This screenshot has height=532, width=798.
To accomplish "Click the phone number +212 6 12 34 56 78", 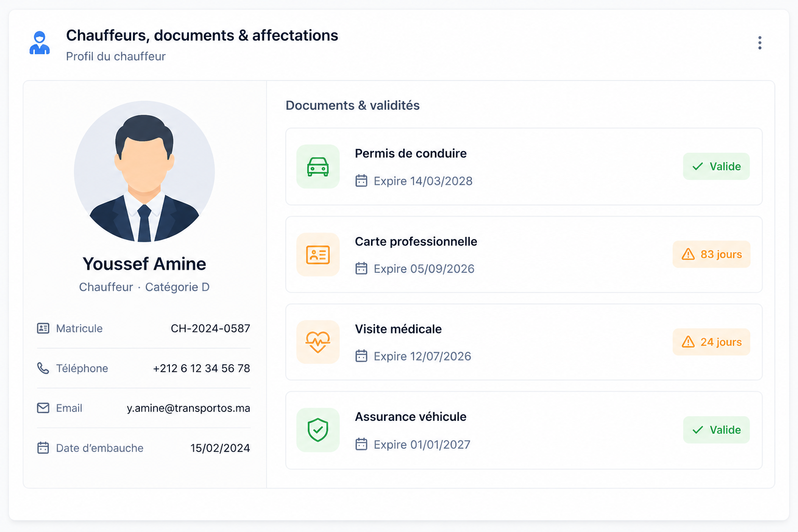I will tap(202, 368).
